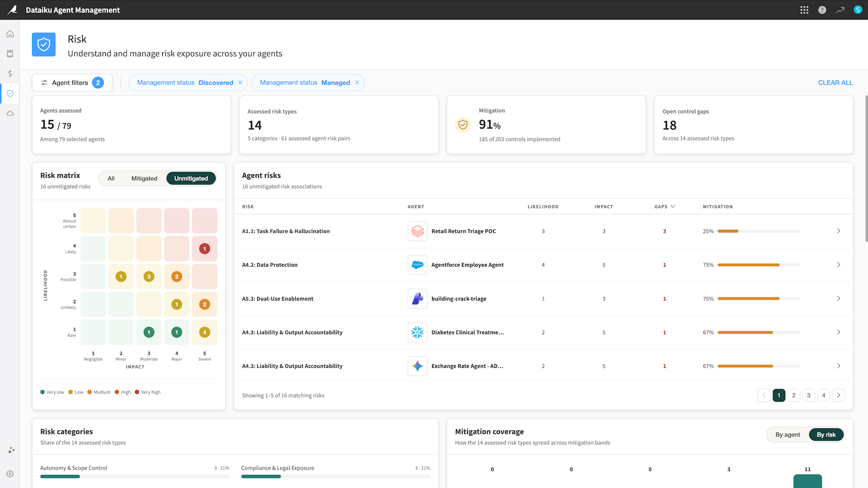Go to page 4 of agent risks
Viewport: 868px width, 488px height.
(x=824, y=395)
